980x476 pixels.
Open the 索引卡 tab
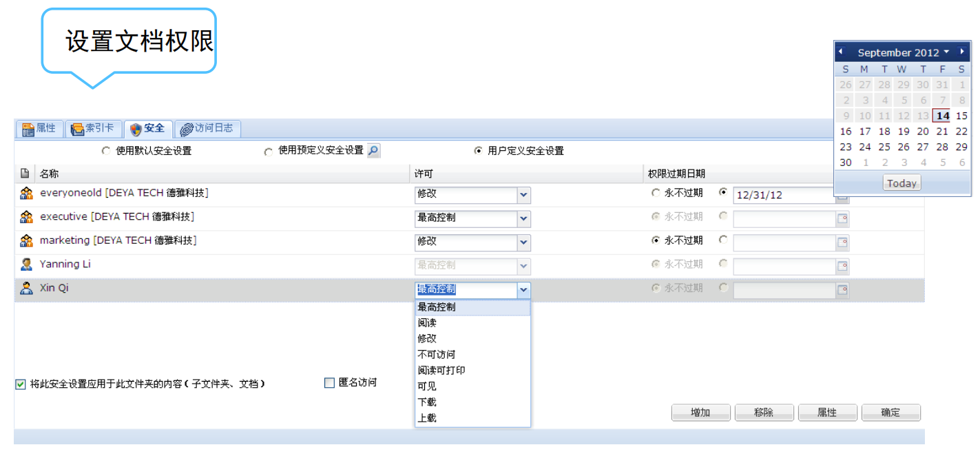(94, 129)
